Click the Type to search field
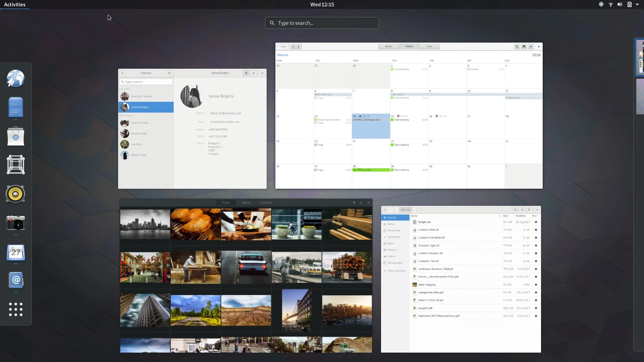This screenshot has width=644, height=362. click(x=322, y=23)
